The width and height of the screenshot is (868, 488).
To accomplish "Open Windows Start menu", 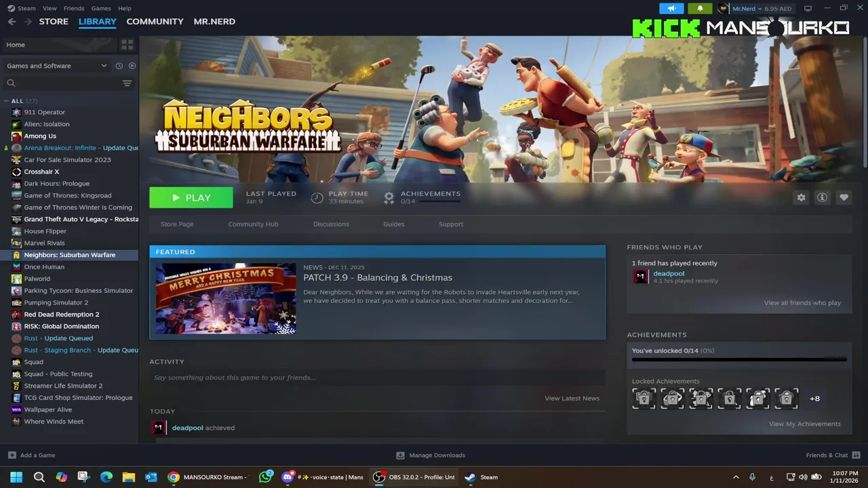I will point(16,477).
